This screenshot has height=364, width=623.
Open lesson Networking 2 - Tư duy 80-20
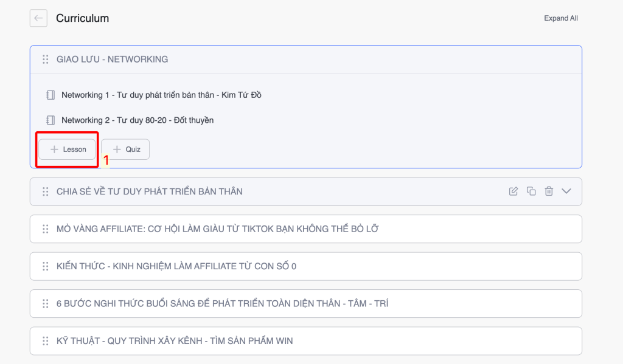[x=137, y=120]
